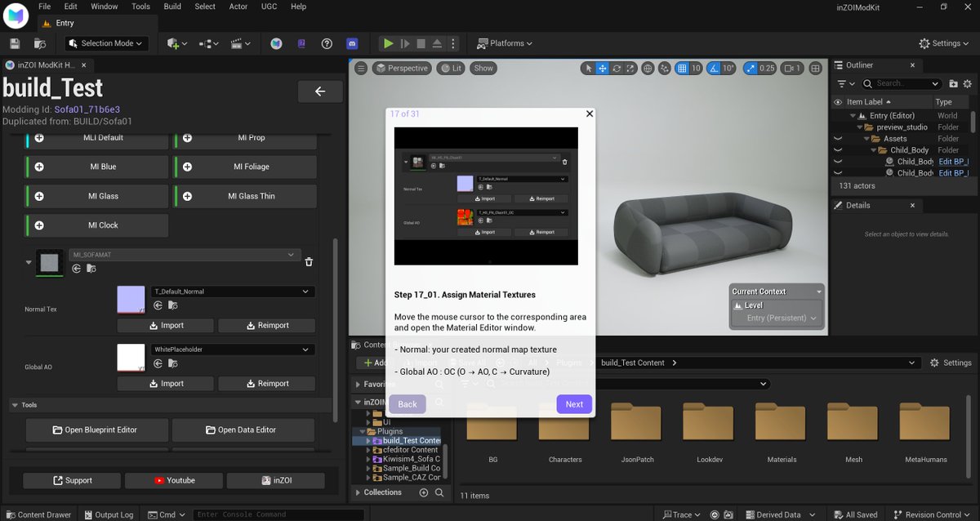This screenshot has height=521, width=980.
Task: Open the play options three-dot menu
Action: point(454,43)
